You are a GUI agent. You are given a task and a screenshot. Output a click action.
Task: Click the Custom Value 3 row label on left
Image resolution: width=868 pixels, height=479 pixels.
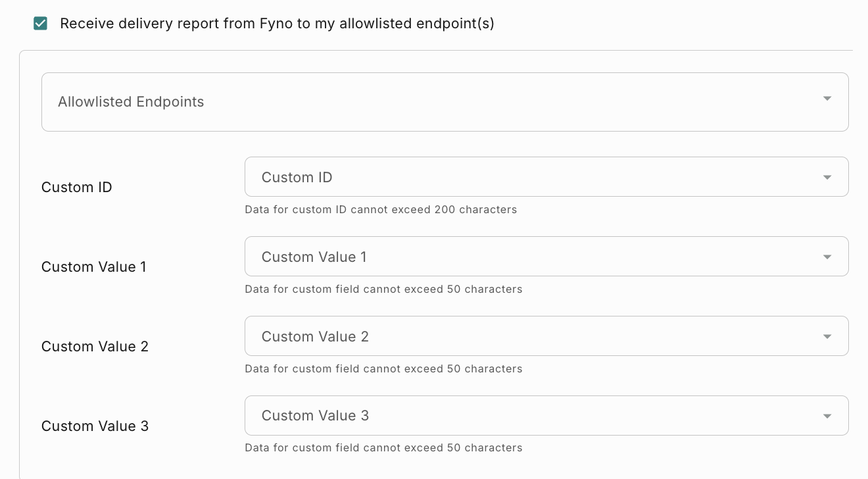[95, 426]
